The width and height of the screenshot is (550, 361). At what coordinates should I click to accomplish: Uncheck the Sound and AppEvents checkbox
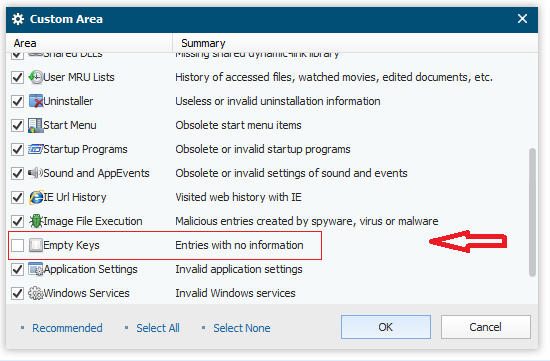[x=18, y=173]
